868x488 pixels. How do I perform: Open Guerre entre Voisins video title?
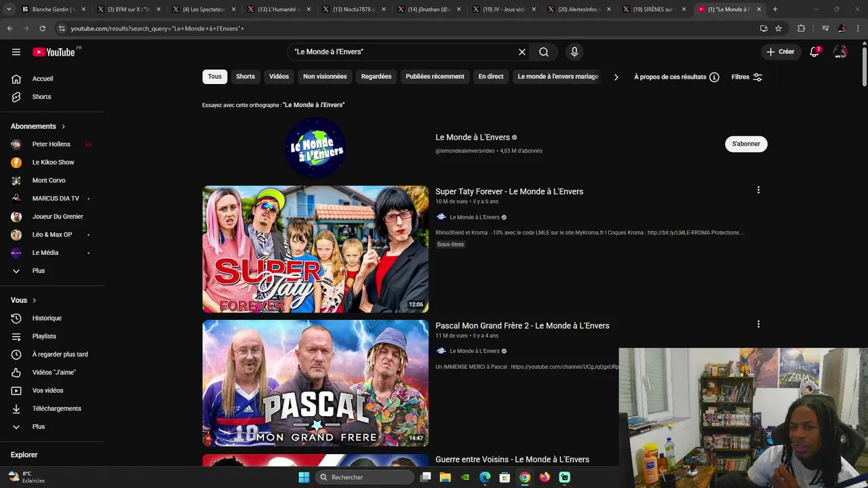512,460
